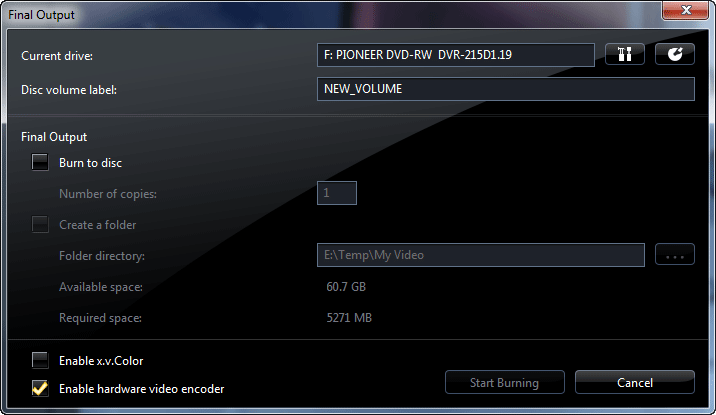Screen dimensions: 716x415
Task: Select the PIONEER DVD-RW current drive field
Action: coord(456,55)
